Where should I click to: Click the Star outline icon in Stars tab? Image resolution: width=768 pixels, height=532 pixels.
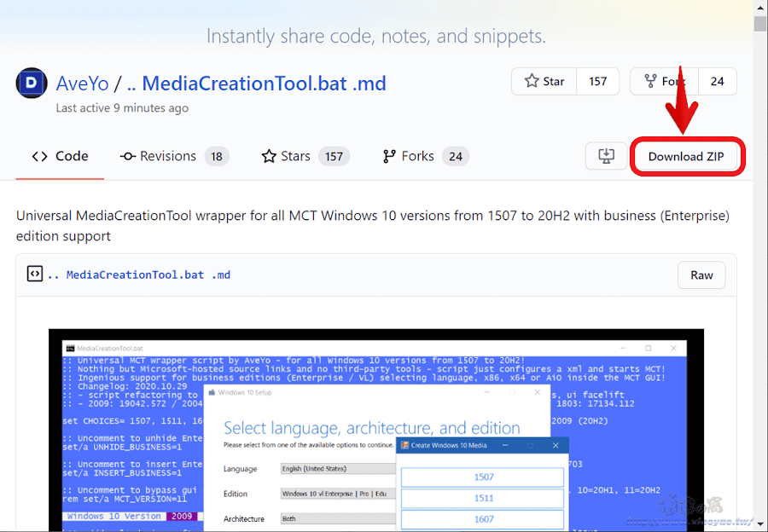(269, 156)
